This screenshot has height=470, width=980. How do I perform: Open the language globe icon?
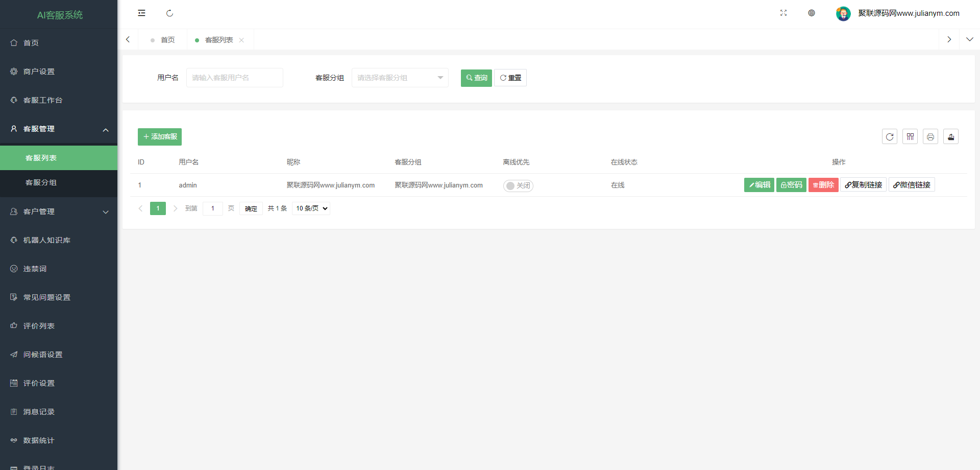click(812, 13)
